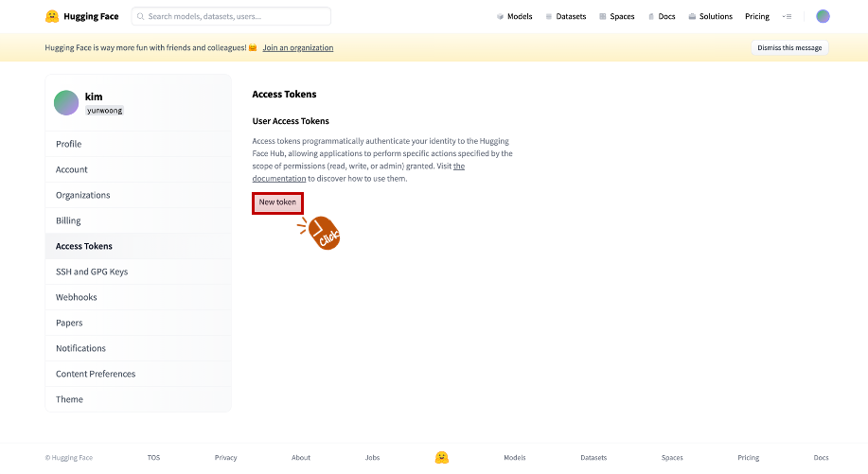Select Content Preferences in settings sidebar

point(138,374)
